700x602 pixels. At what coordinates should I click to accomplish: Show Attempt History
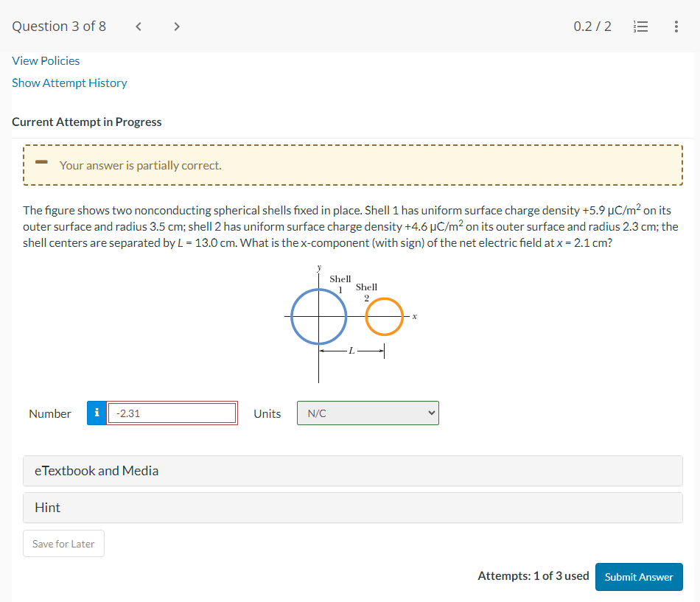[x=69, y=83]
